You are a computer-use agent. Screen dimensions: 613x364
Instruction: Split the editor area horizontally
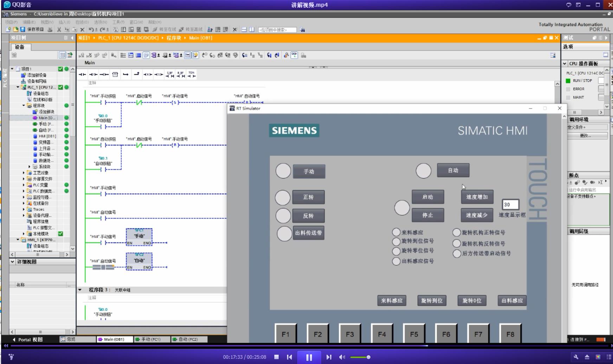[x=244, y=30]
